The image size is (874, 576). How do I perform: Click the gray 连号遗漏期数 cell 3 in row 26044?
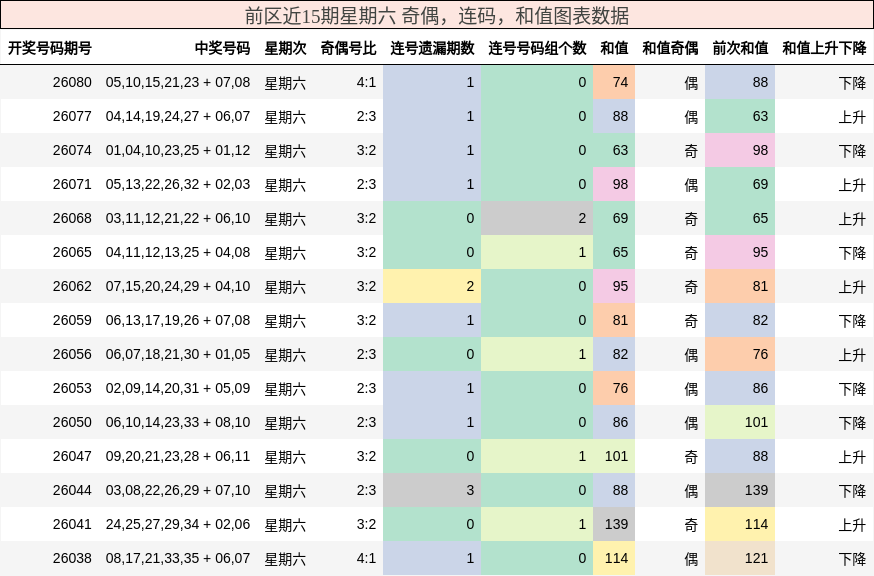pos(432,491)
